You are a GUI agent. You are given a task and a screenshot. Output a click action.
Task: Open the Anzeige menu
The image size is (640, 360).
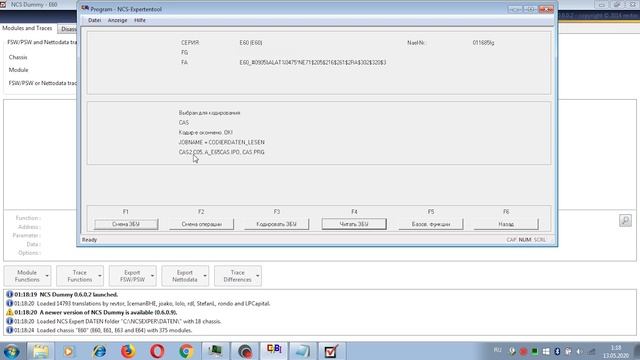118,20
